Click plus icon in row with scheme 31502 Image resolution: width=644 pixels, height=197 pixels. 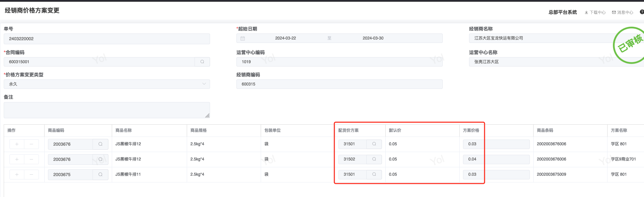coord(17,159)
